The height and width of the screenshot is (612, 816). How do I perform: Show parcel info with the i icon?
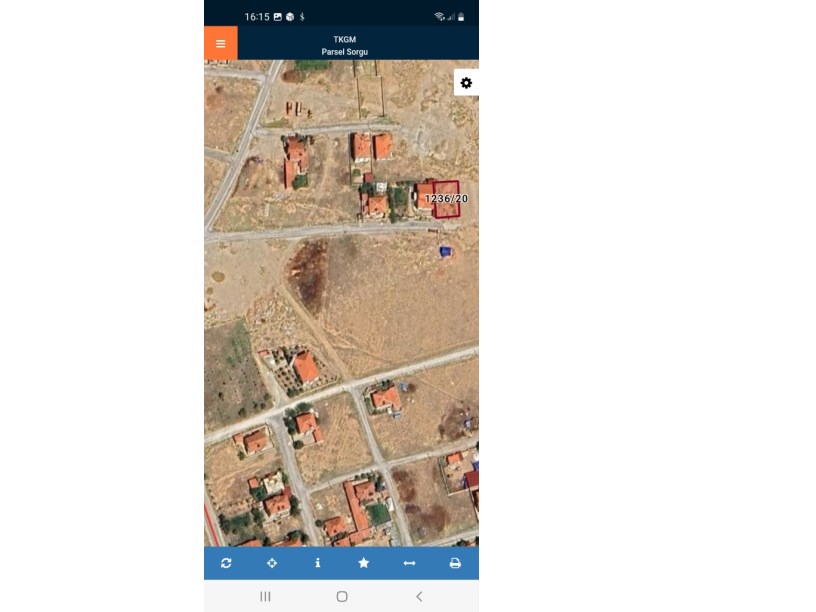317,563
